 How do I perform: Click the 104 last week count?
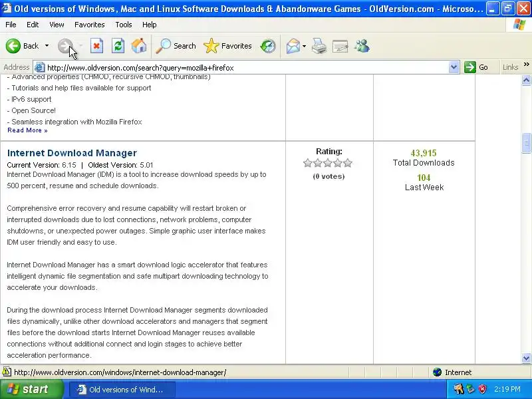pyautogui.click(x=424, y=178)
